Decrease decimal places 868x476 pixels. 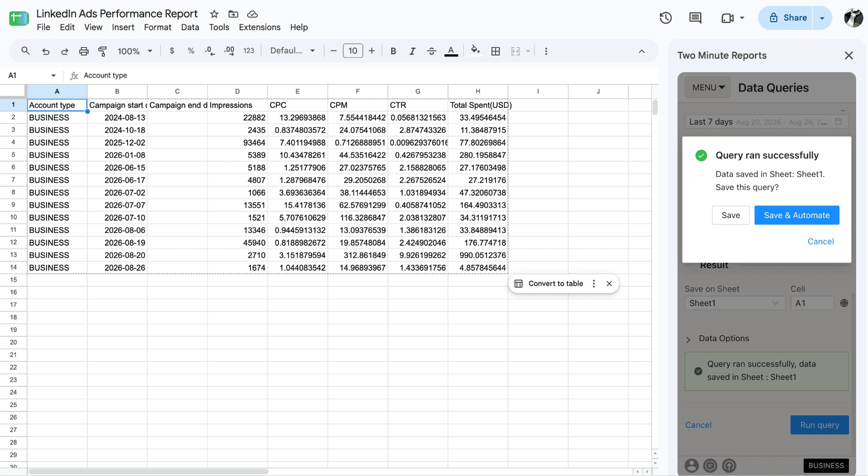coord(210,51)
